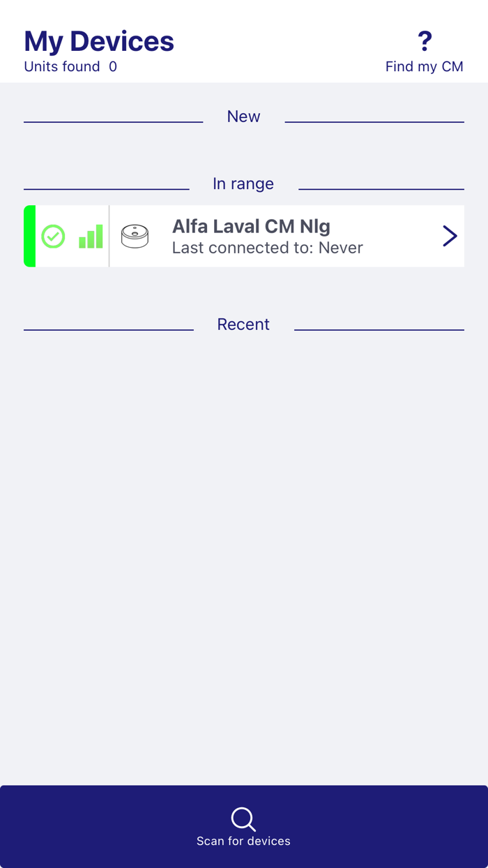
Task: Tap the Units found counter
Action: [x=70, y=66]
